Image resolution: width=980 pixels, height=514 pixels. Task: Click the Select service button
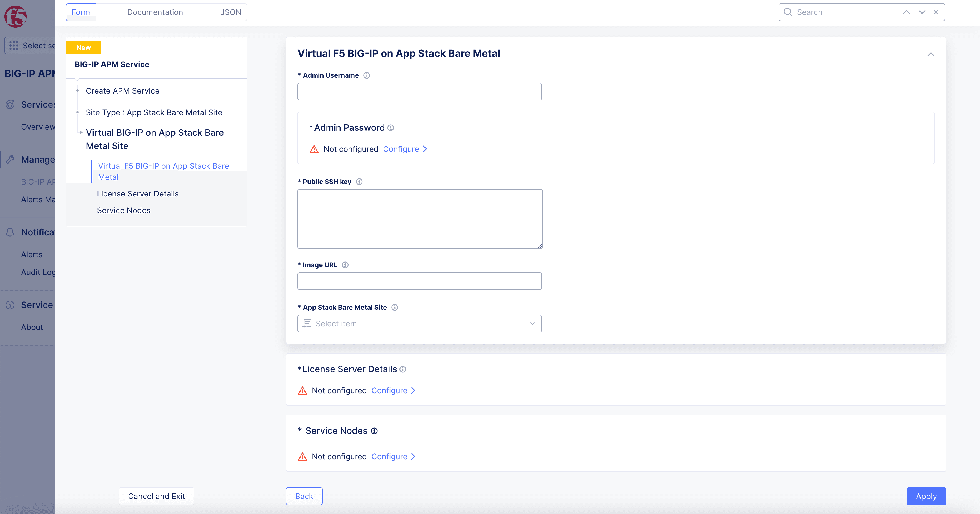point(30,46)
